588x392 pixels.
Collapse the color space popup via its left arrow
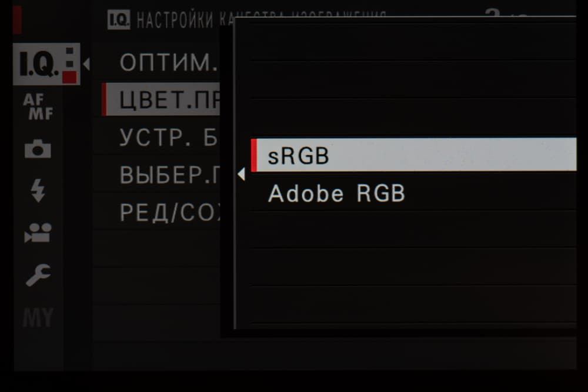tap(240, 174)
